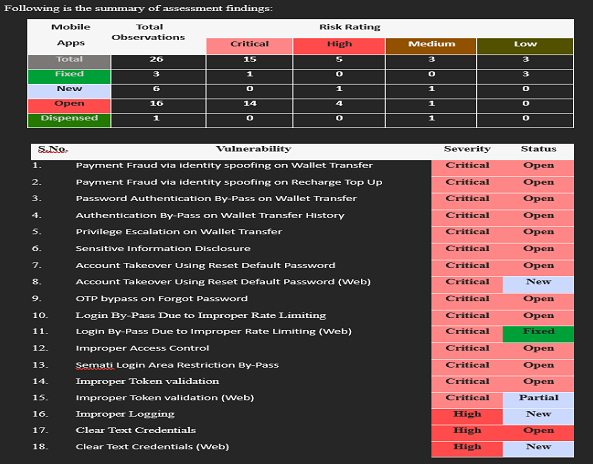The height and width of the screenshot is (464, 593).
Task: Select the Sensitive Information Disclosure row text
Action: click(163, 248)
